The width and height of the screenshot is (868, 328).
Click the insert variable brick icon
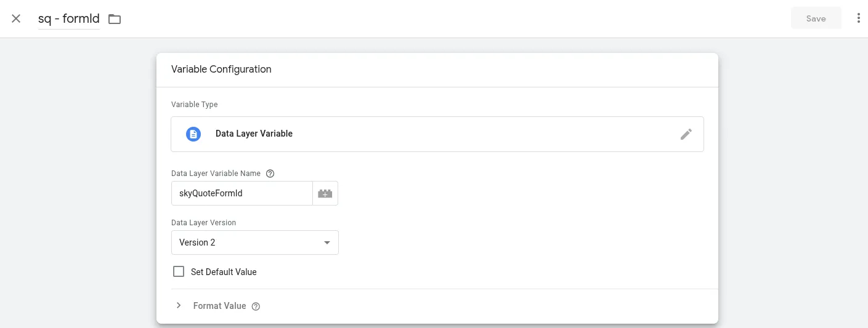pyautogui.click(x=325, y=193)
